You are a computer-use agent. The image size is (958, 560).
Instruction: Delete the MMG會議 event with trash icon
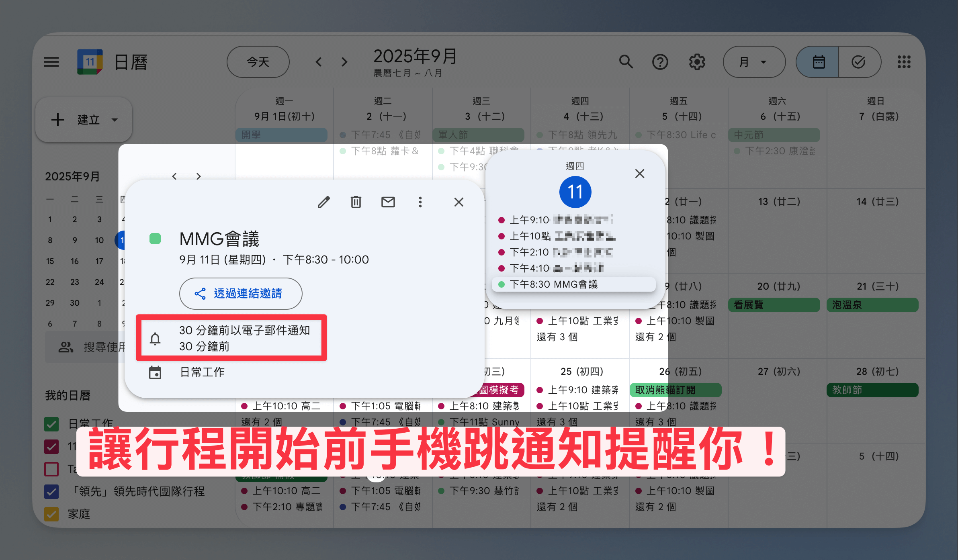click(356, 202)
